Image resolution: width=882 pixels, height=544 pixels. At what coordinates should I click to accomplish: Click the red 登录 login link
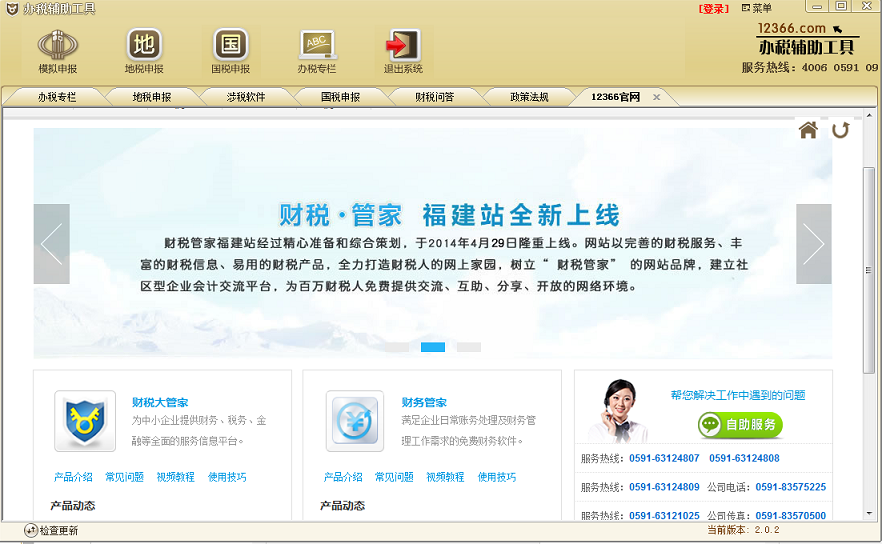point(713,8)
